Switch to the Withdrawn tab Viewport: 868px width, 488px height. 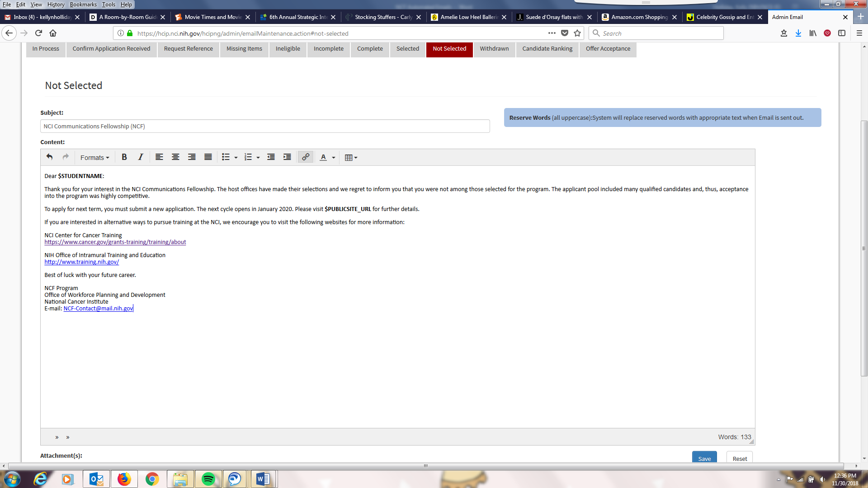pyautogui.click(x=494, y=49)
